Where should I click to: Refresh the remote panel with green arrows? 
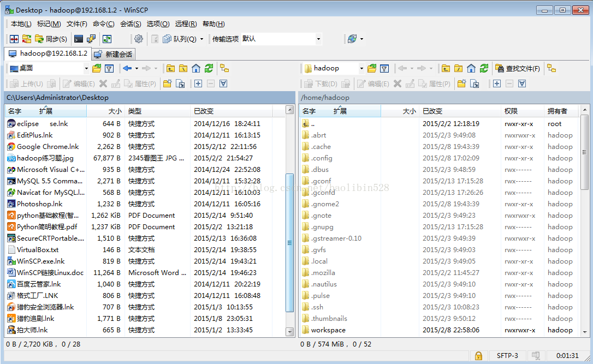484,68
